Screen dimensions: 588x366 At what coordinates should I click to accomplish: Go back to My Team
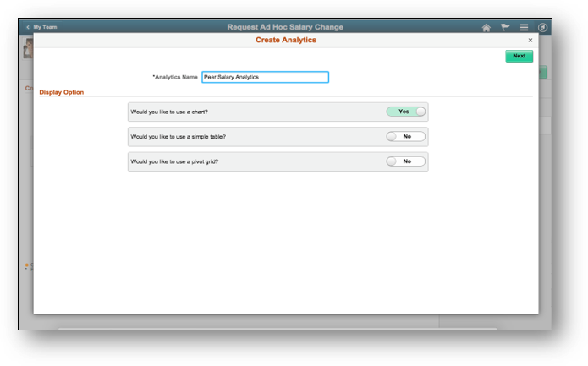coord(41,27)
